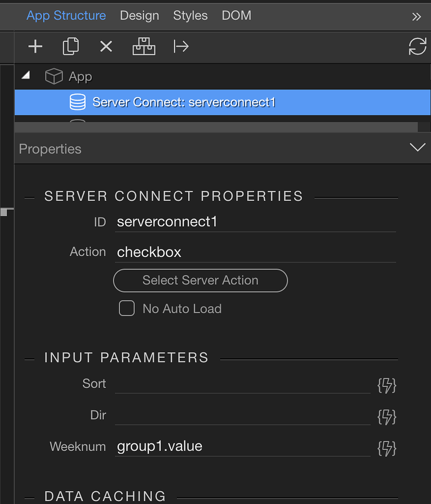Click the Weeknum field with group1.value
Screen dimensions: 431x504
click(243, 447)
